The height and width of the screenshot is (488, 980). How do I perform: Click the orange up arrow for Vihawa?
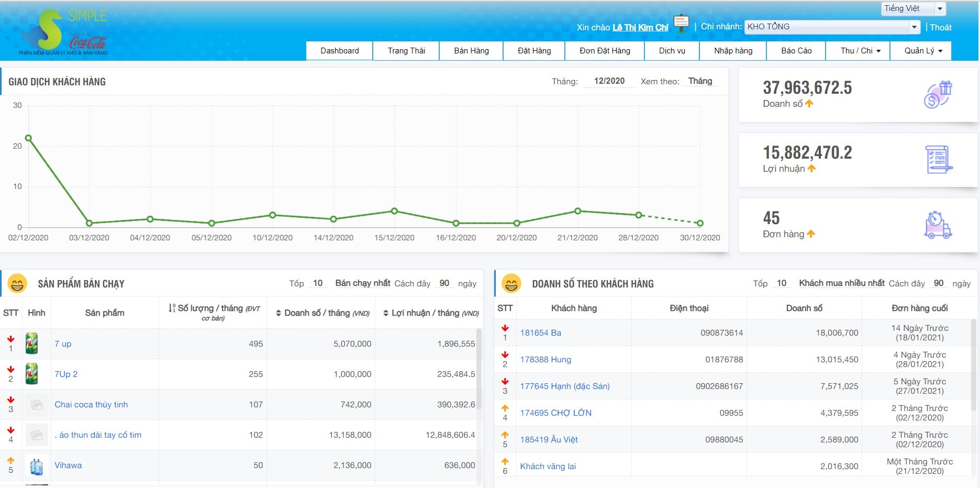[x=11, y=460]
